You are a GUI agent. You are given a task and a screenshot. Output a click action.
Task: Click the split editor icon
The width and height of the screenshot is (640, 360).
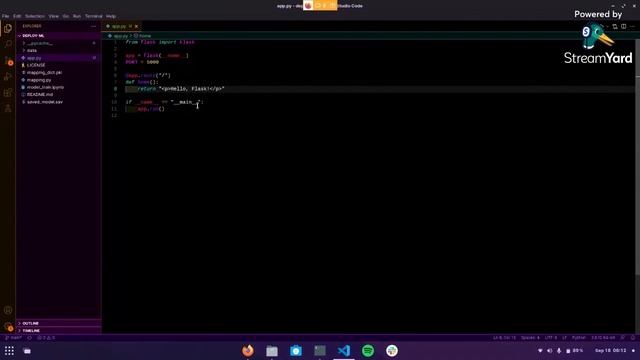[623, 27]
